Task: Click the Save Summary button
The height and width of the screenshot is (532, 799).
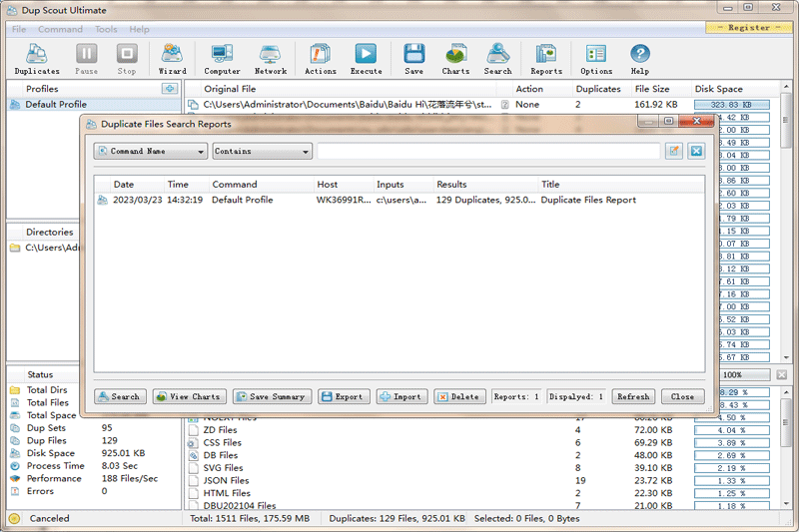Action: point(272,396)
